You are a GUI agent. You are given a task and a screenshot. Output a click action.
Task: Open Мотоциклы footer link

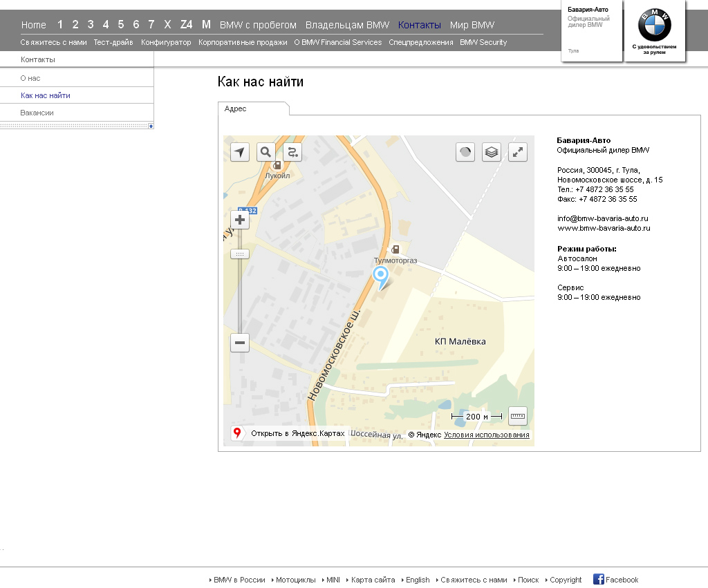click(296, 580)
